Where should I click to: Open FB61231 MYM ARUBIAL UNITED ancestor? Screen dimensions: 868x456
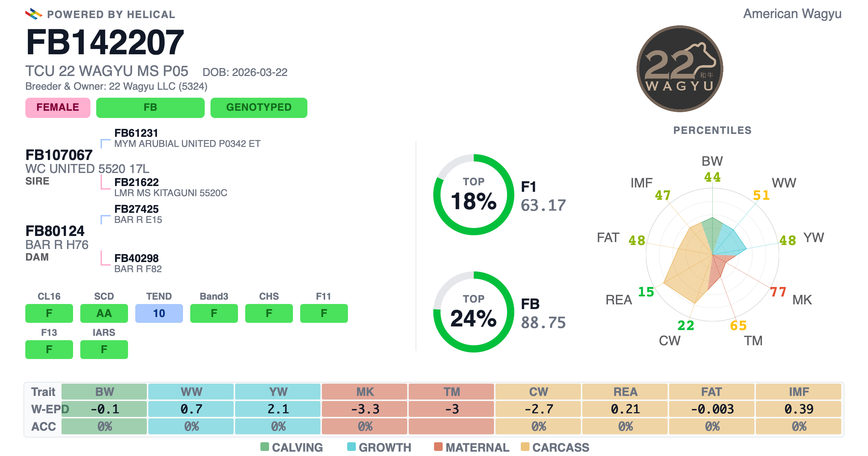pyautogui.click(x=187, y=138)
